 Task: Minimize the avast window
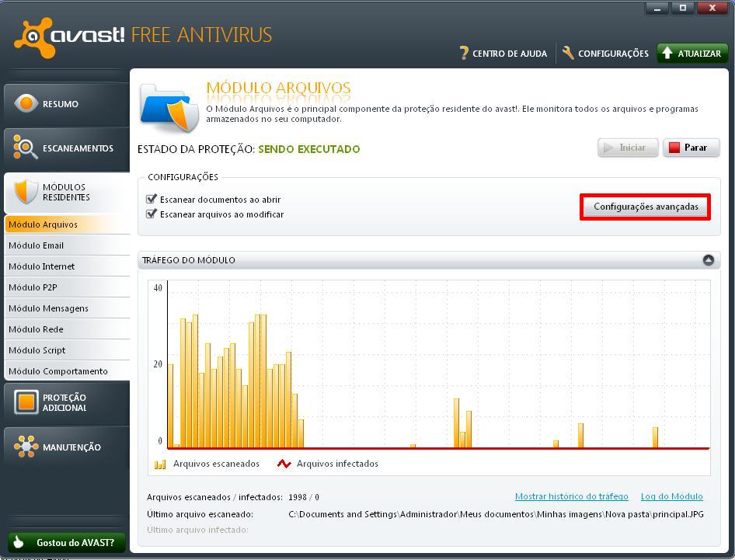coord(657,9)
